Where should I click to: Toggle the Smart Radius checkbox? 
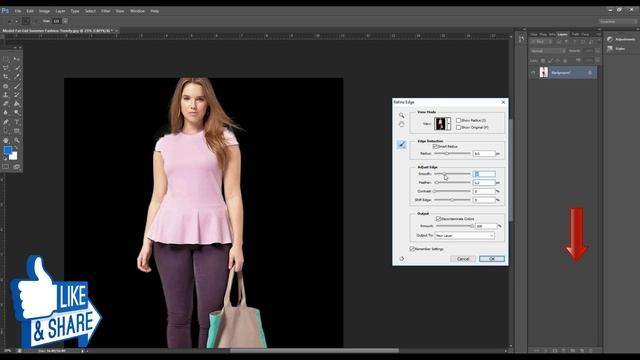point(435,146)
